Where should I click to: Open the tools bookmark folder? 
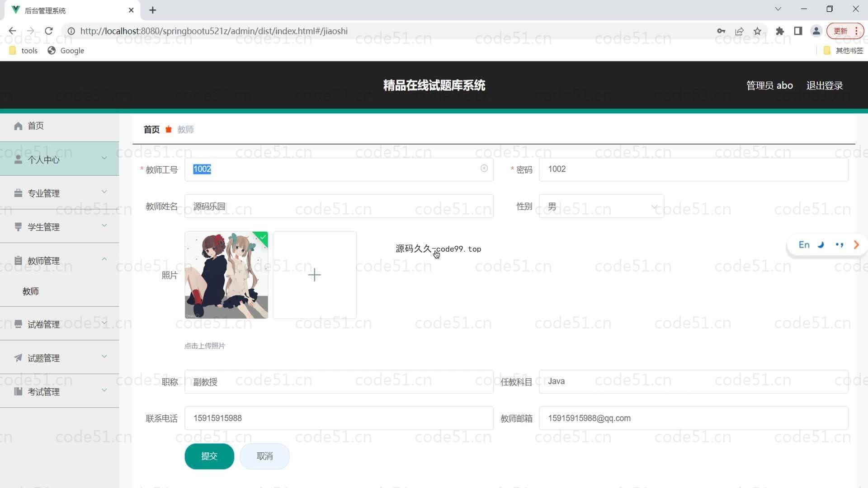point(23,51)
